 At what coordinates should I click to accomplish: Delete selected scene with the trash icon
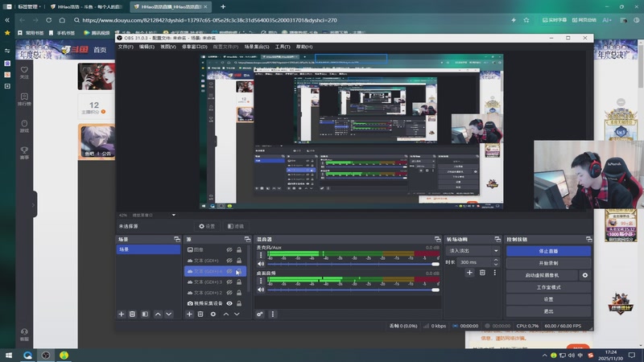coord(132,314)
